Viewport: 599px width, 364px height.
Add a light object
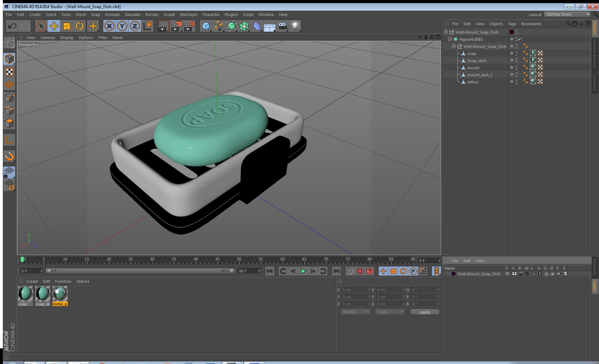point(295,26)
